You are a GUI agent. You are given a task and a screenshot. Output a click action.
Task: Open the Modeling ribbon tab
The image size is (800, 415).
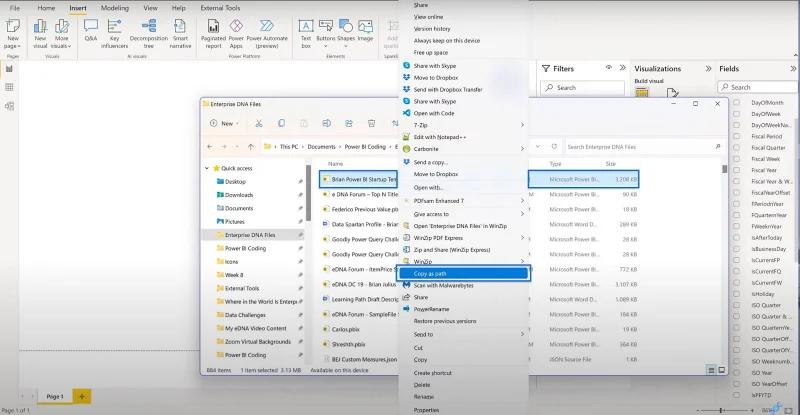click(115, 8)
